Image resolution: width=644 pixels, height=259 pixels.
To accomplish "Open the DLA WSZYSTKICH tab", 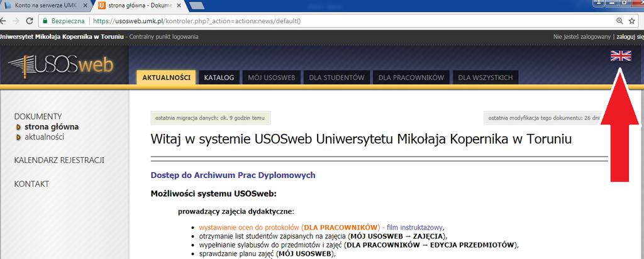I will click(x=486, y=77).
